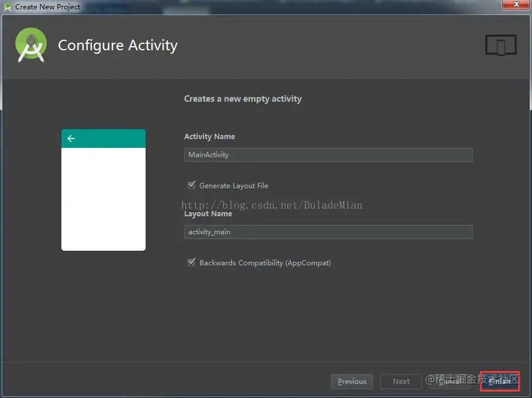Click the phone and tablet form factor icon

coord(501,45)
